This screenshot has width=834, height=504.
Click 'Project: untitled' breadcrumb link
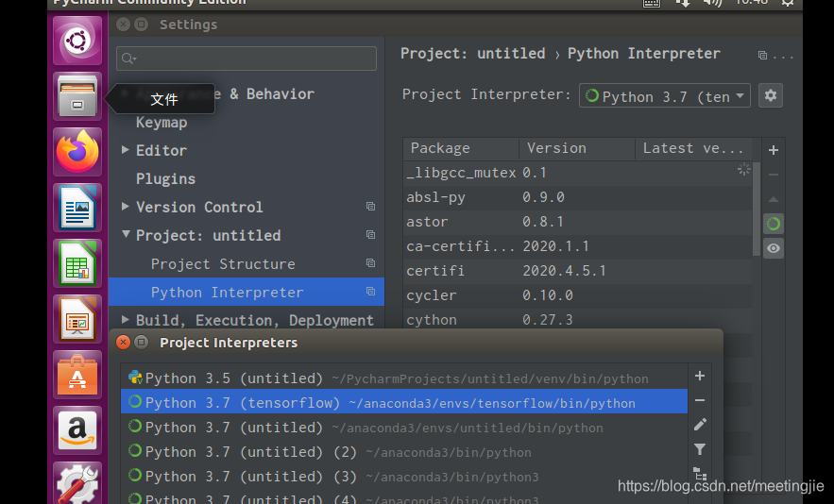tap(472, 54)
